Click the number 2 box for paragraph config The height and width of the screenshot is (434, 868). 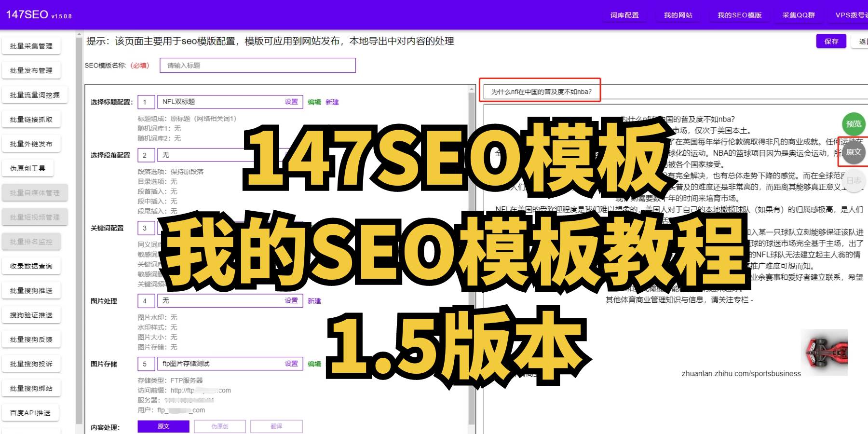[x=146, y=155]
